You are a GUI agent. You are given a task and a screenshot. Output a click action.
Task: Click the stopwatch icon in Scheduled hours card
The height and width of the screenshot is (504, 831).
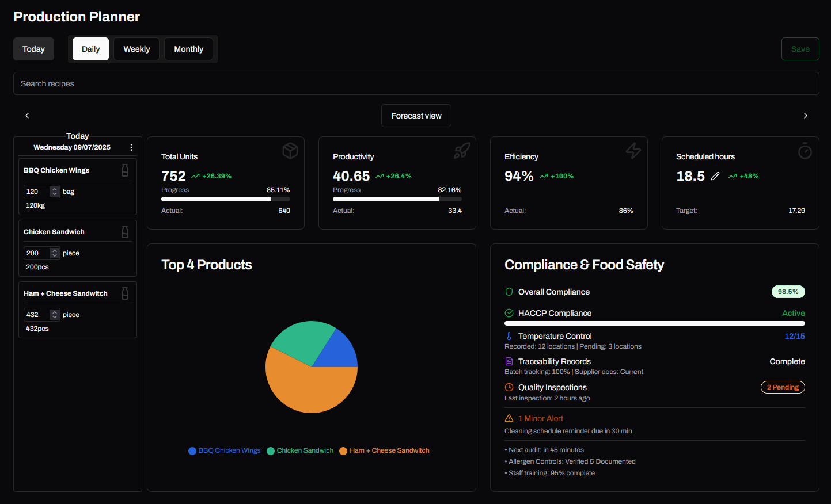point(805,151)
